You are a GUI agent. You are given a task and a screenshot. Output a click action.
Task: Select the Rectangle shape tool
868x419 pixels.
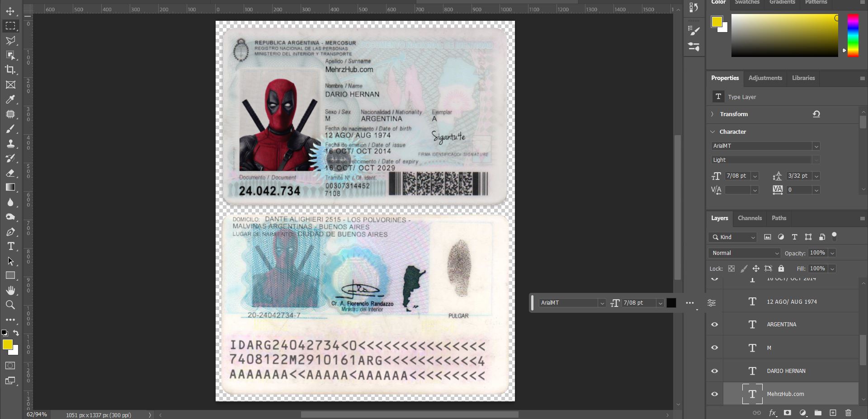(10, 275)
